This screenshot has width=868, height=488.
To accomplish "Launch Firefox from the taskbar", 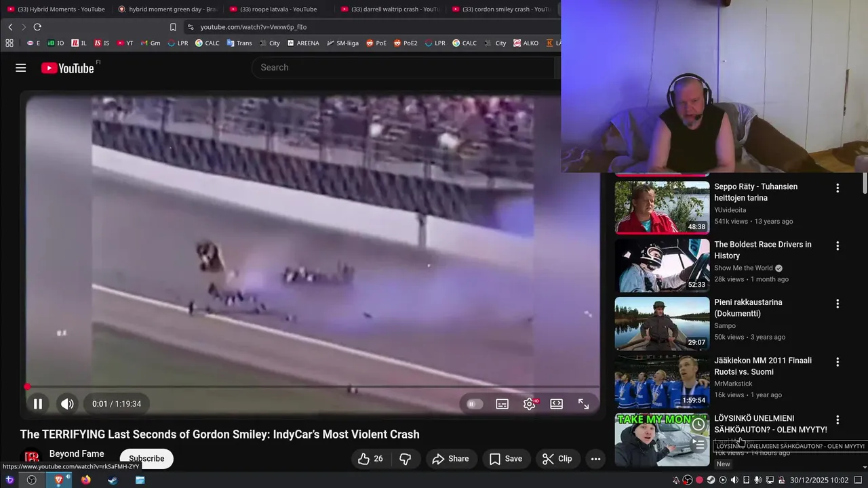I will [85, 480].
